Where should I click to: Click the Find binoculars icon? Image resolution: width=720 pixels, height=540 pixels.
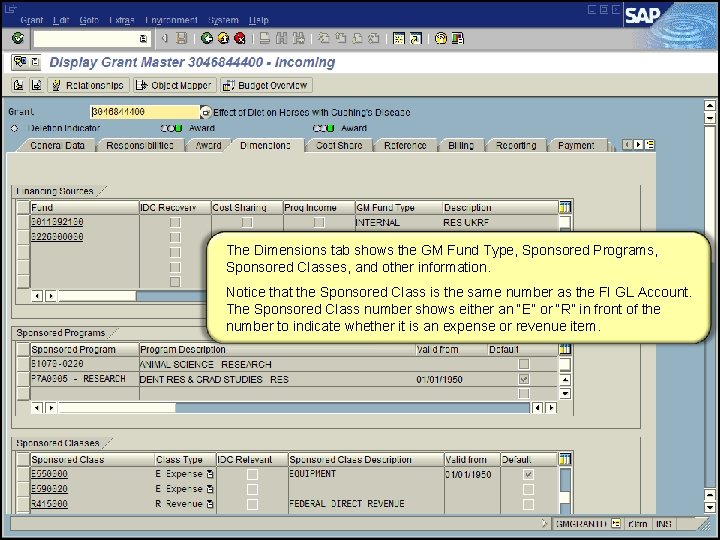[281, 38]
